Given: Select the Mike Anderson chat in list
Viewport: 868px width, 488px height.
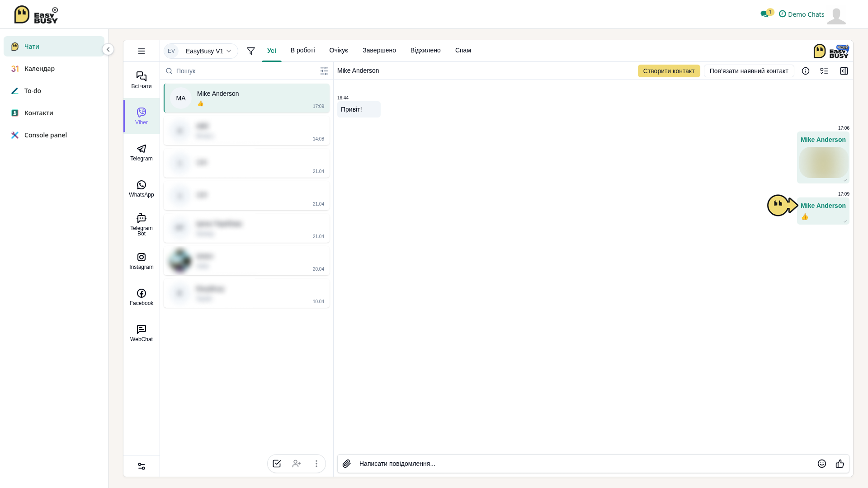Looking at the screenshot, I should pyautogui.click(x=247, y=98).
